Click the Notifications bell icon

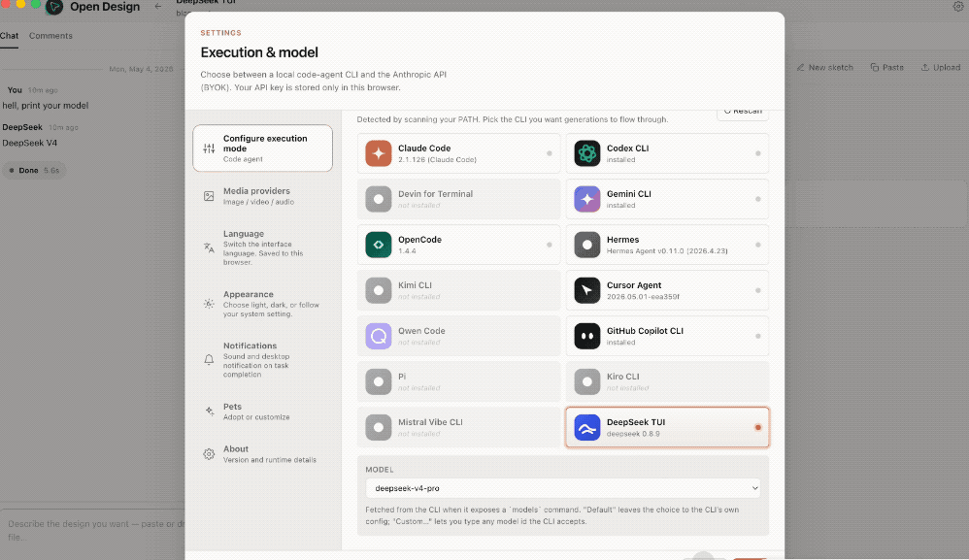pyautogui.click(x=209, y=359)
